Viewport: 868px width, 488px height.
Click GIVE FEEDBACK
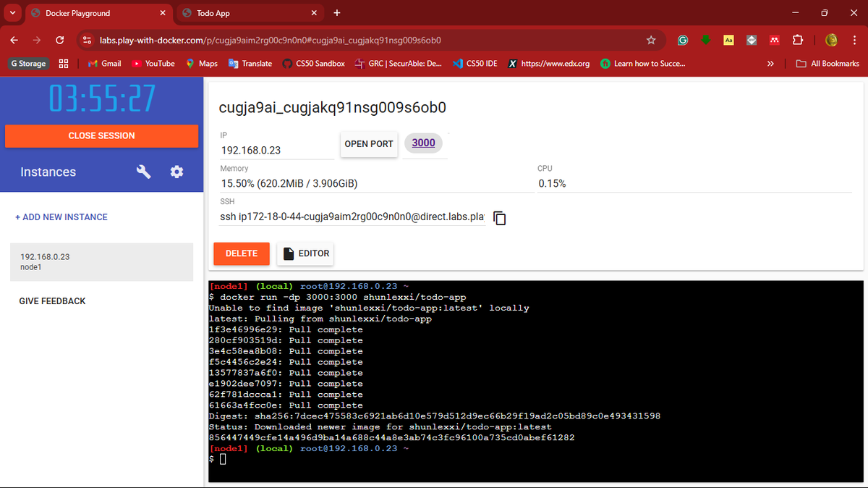coord(52,301)
